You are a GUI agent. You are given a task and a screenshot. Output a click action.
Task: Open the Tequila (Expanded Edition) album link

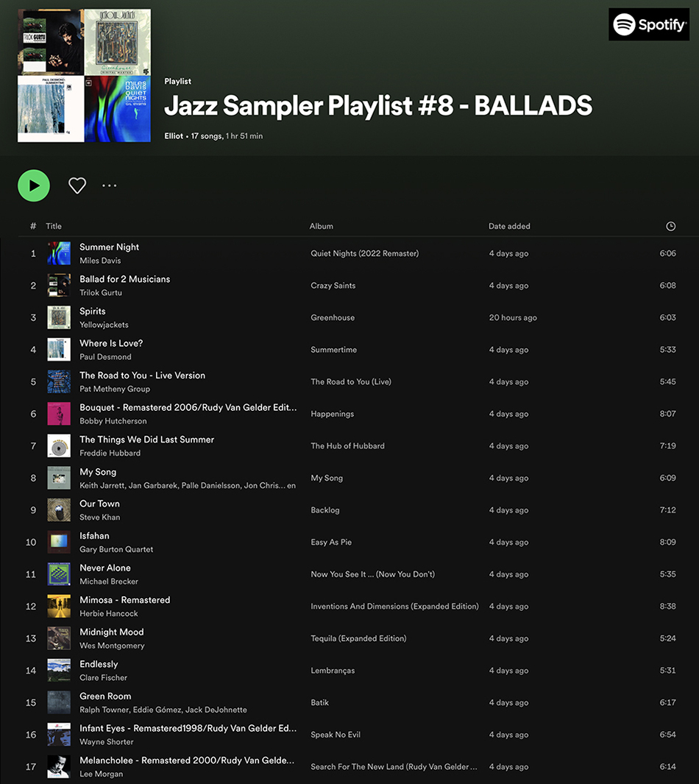pos(358,638)
